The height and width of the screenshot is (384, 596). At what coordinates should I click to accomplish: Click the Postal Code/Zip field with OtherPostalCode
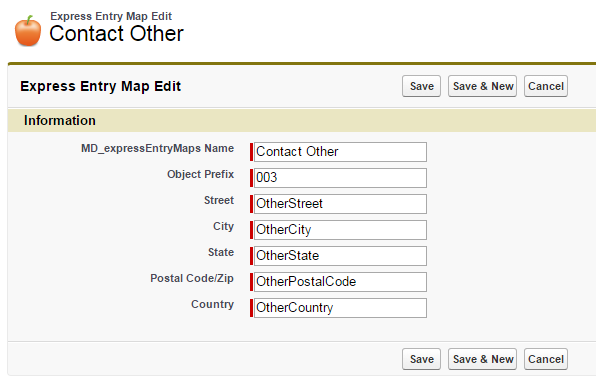coord(340,282)
